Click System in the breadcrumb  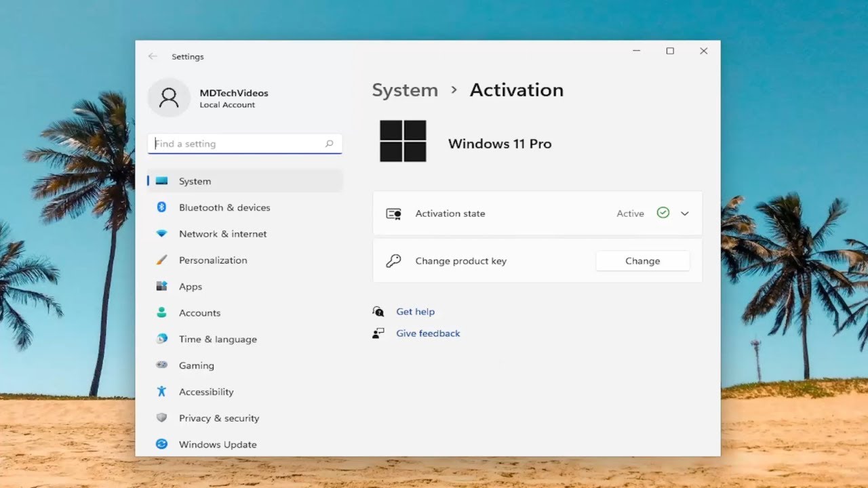[405, 90]
